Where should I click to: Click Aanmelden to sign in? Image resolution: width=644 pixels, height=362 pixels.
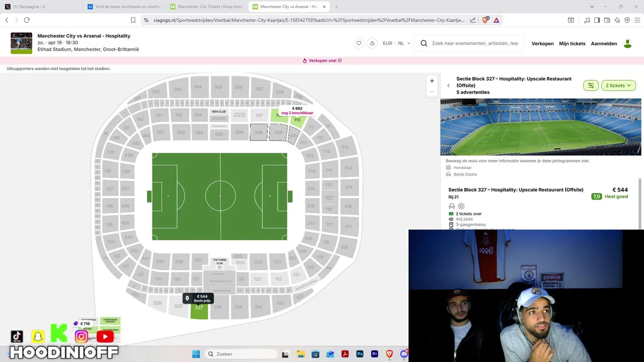click(x=604, y=44)
